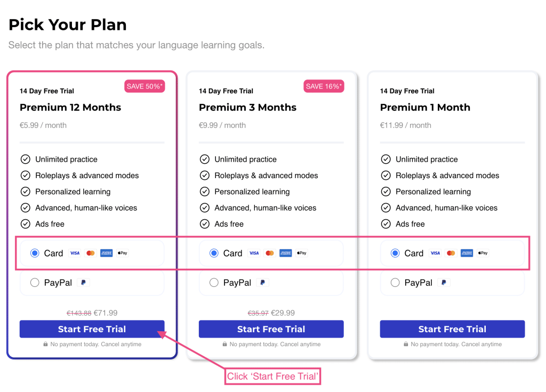Viewport: 546px width, 392px height.
Task: Choose PayPal radio for Premium 12 Months
Action: [x=35, y=283]
